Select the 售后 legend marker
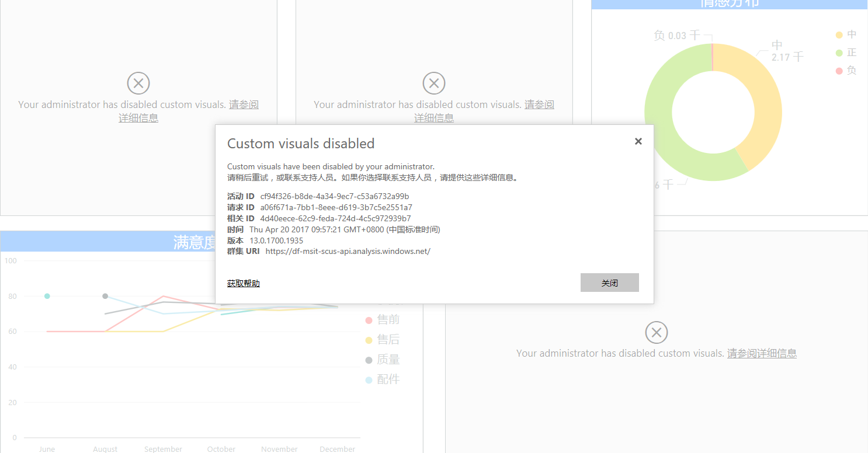 pyautogui.click(x=369, y=340)
